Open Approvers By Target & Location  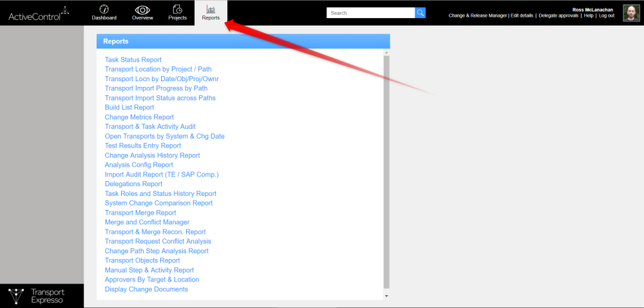(152, 279)
